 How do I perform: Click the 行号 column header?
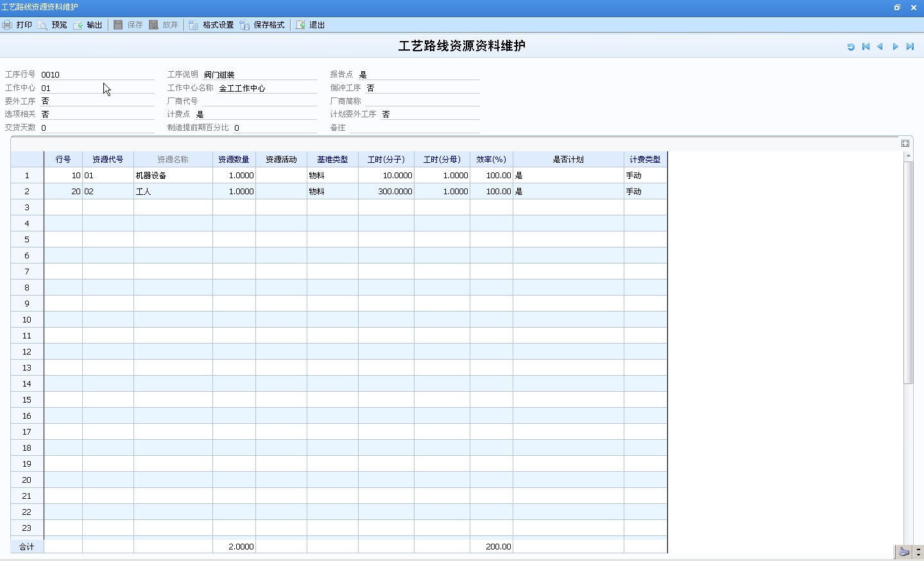63,160
